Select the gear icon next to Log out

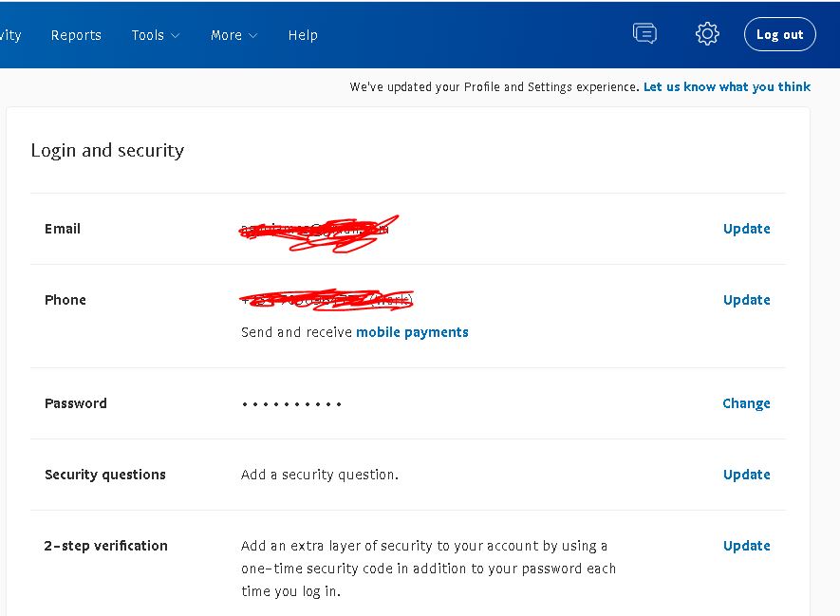pos(706,32)
